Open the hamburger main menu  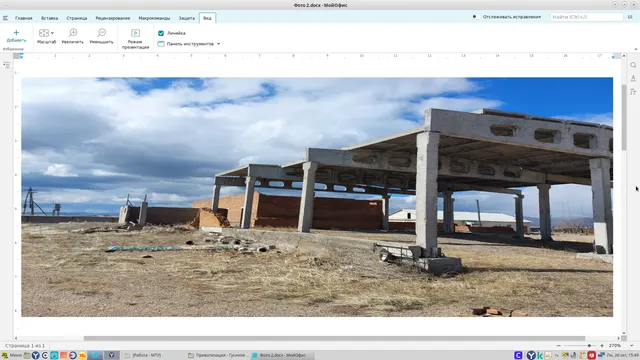coord(5,18)
